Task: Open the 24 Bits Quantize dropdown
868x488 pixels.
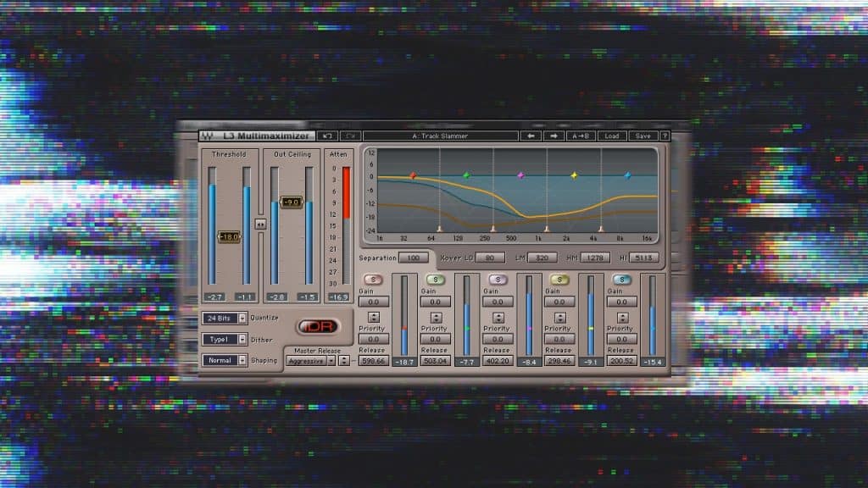Action: [x=224, y=319]
